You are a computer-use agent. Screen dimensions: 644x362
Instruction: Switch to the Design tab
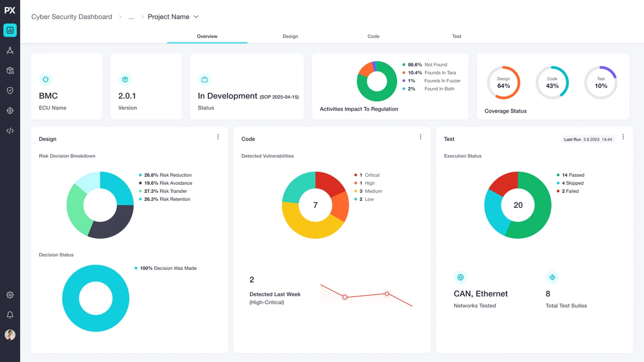290,36
